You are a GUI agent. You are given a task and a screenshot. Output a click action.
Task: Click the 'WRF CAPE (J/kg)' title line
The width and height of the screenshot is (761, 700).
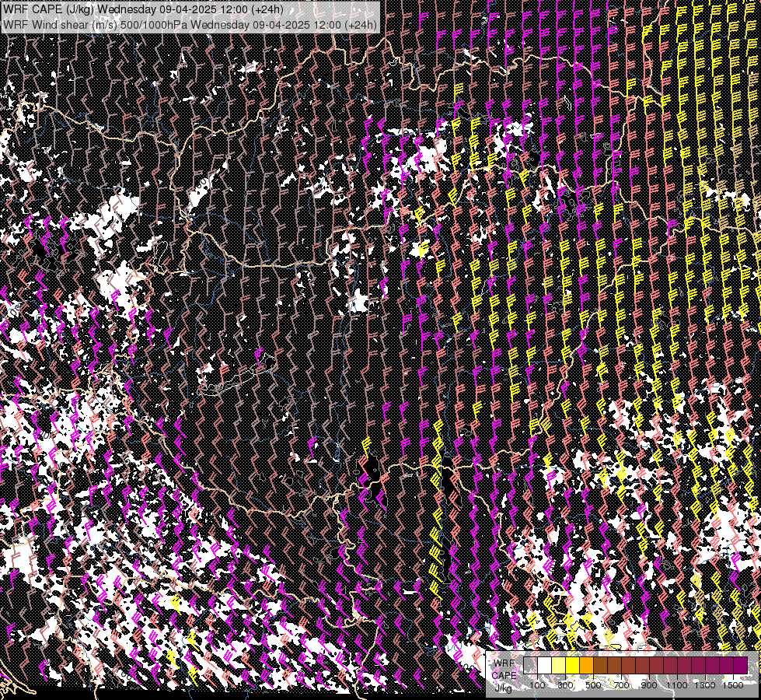[x=144, y=9]
